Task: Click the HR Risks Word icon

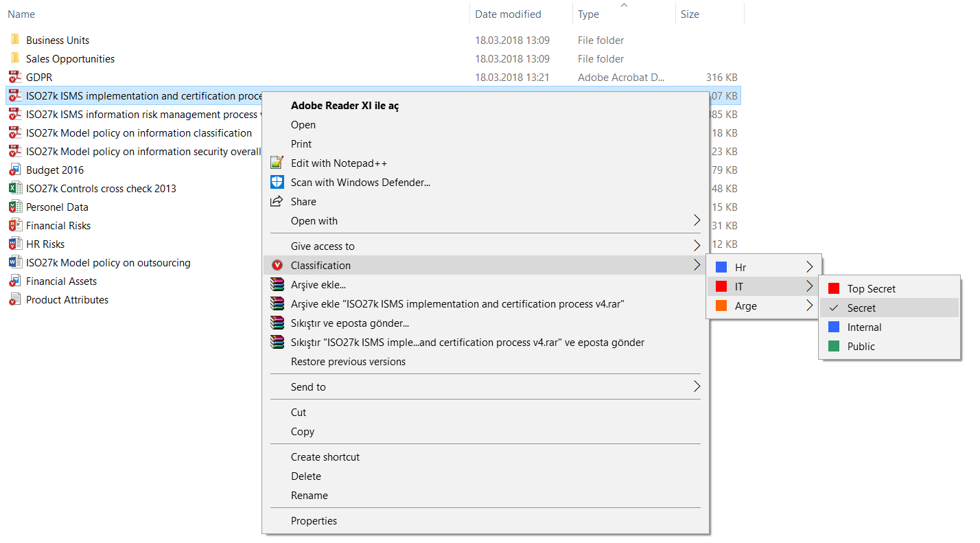Action: pyautogui.click(x=15, y=244)
